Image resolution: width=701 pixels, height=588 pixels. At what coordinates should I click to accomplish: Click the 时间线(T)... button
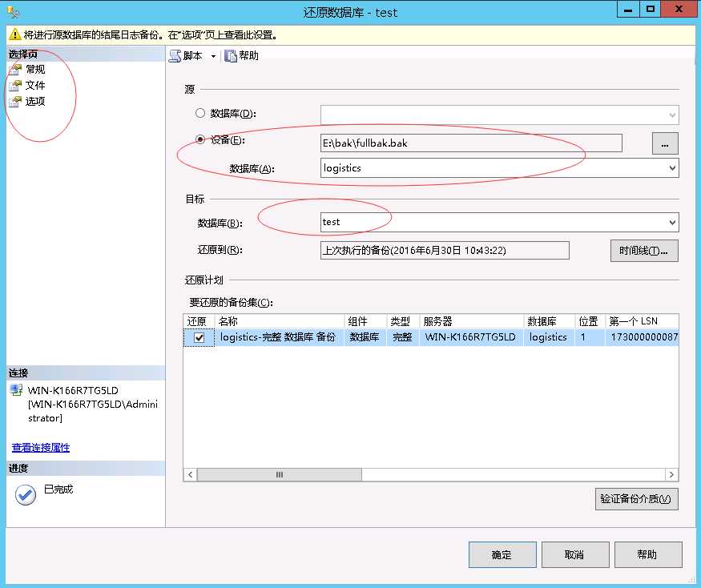point(644,251)
